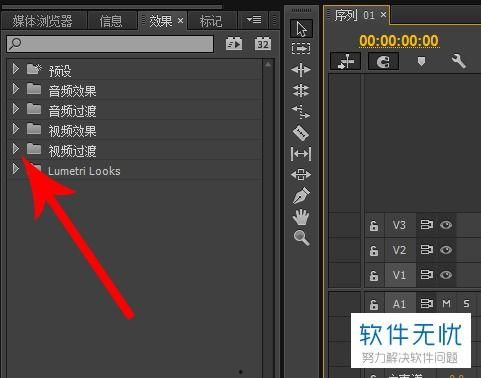The image size is (481, 378).
Task: Select the Selection arrow tool
Action: point(301,28)
